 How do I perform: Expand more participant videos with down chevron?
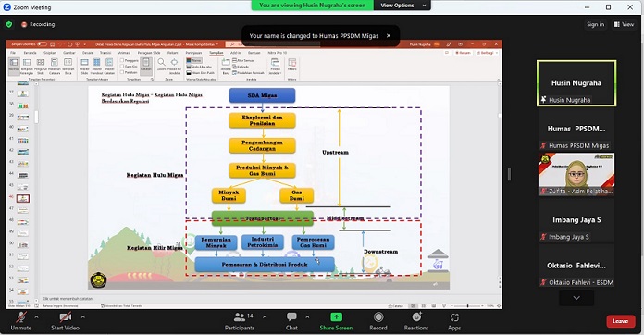(576, 298)
